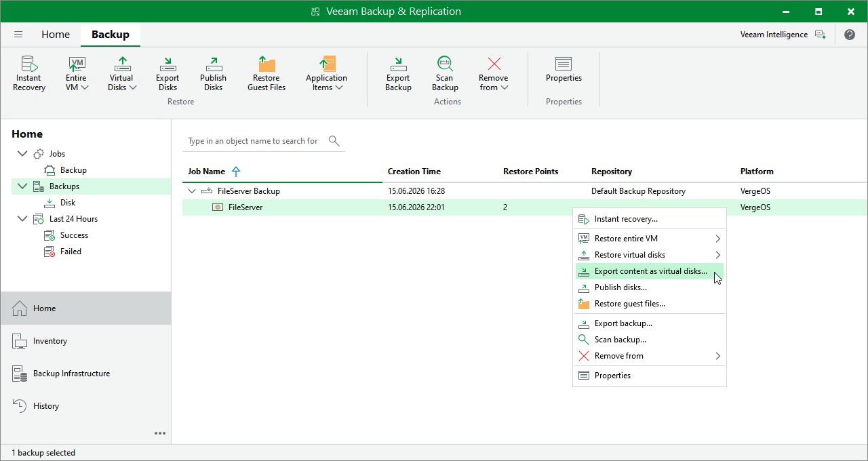Select Disk under Backups
Viewport: 868px width, 461px height.
point(68,203)
